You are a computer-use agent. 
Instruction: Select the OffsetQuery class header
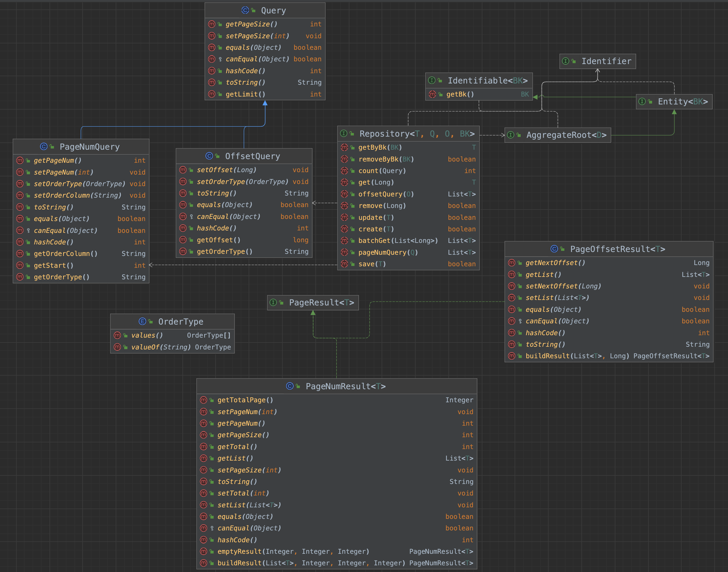pyautogui.click(x=252, y=156)
